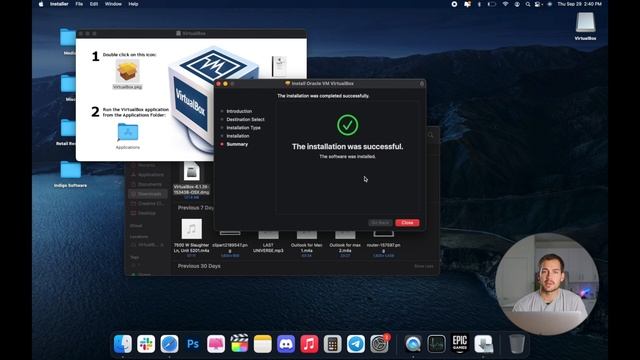
Task: Select Documents in Finder sidebar
Action: [148, 184]
